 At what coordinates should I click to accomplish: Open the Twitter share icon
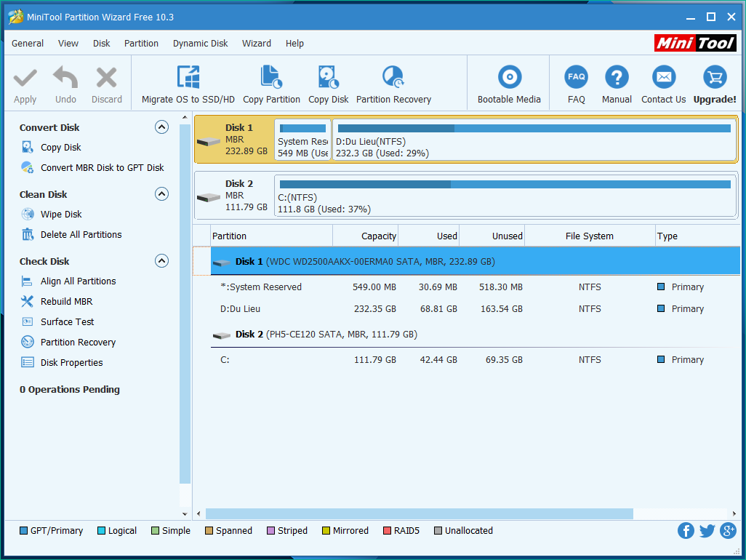click(707, 530)
